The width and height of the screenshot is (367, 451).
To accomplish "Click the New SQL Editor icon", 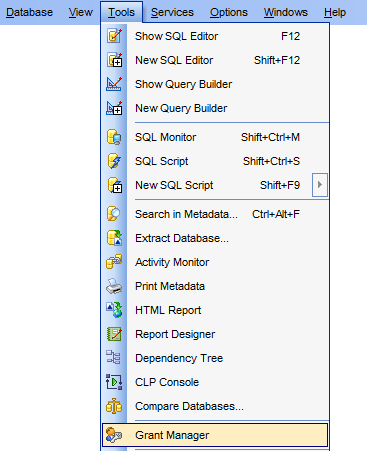I will [114, 60].
